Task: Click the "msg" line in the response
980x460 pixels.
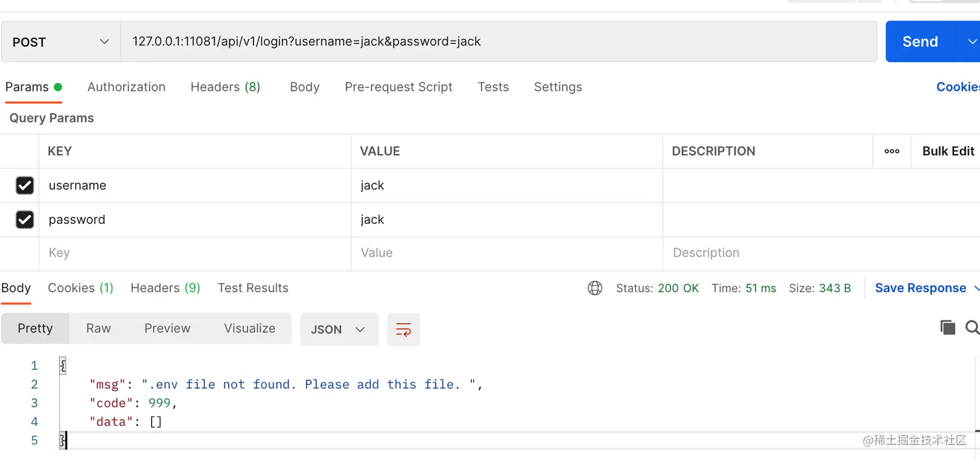Action: pyautogui.click(x=286, y=385)
